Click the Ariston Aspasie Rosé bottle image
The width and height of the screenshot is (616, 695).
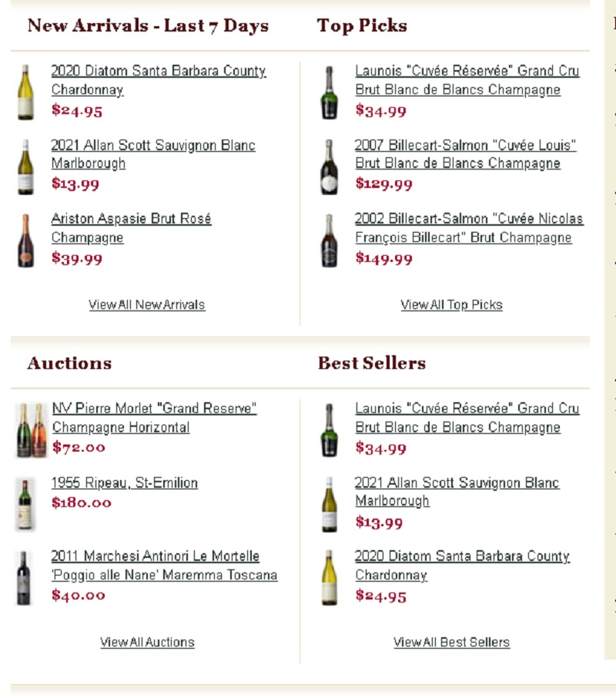click(x=25, y=240)
